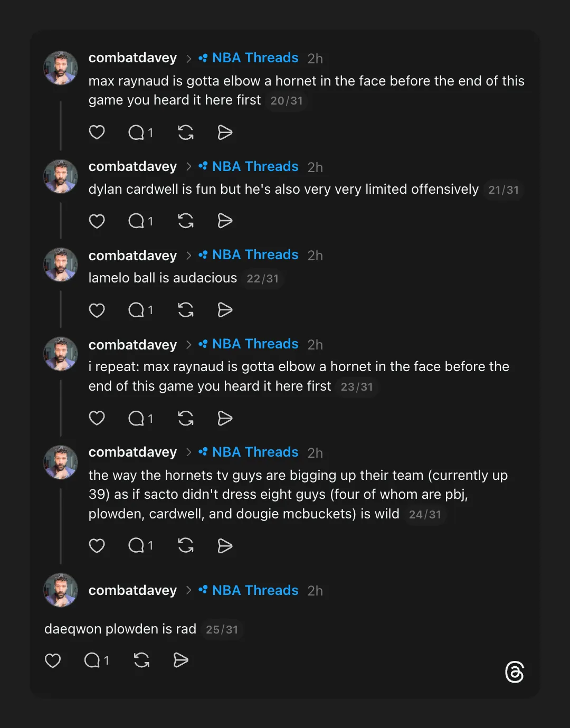Repost the hornets tv guys post

coord(186,545)
